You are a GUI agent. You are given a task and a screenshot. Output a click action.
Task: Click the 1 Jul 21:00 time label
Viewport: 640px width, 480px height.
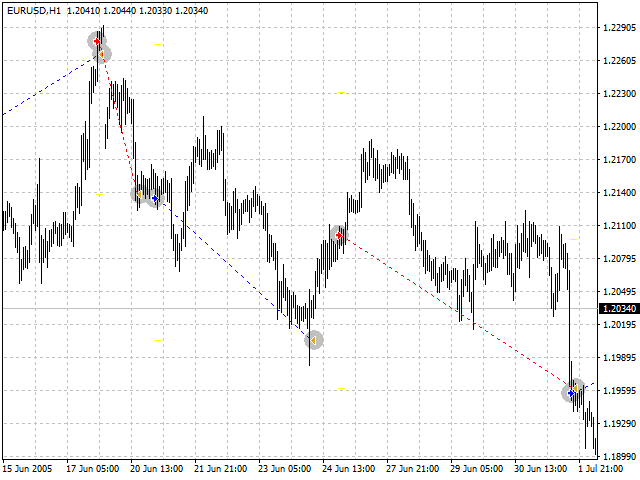click(601, 469)
